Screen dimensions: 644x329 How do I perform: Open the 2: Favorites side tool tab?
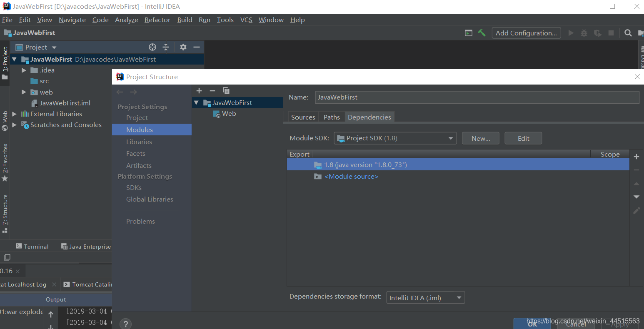point(5,162)
